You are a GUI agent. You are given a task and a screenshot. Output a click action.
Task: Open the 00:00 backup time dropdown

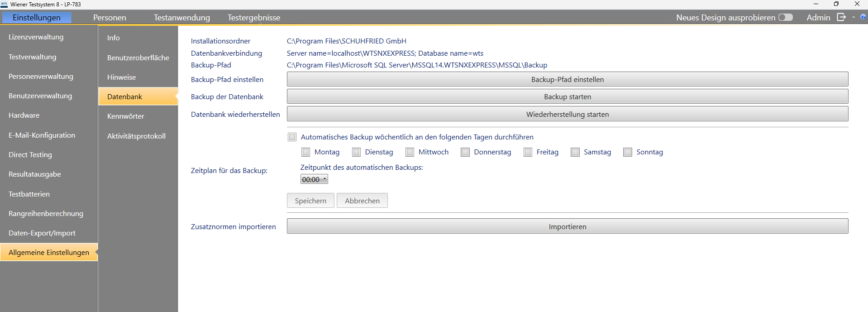point(314,179)
